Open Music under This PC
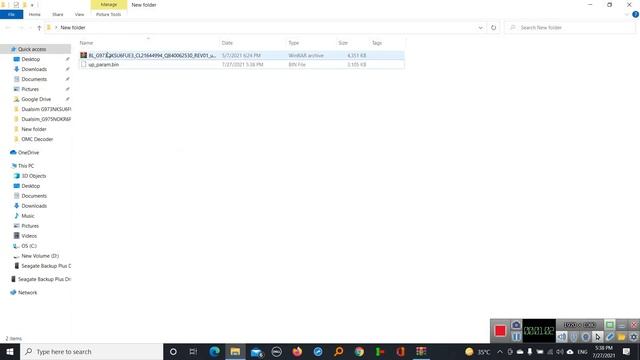640x360 pixels. [x=28, y=216]
